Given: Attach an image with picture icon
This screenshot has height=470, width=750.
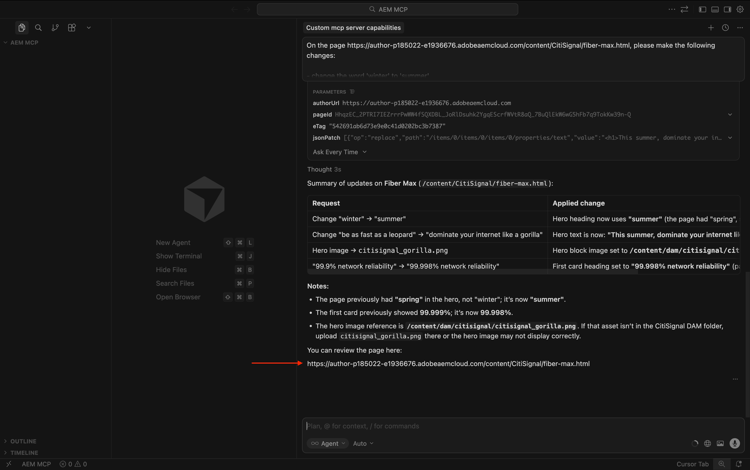Looking at the screenshot, I should (x=720, y=444).
